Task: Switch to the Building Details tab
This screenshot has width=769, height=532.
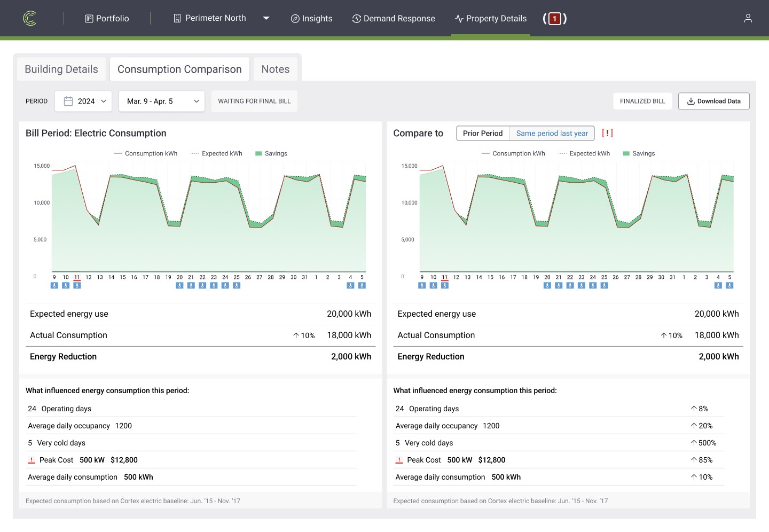Action: point(61,69)
